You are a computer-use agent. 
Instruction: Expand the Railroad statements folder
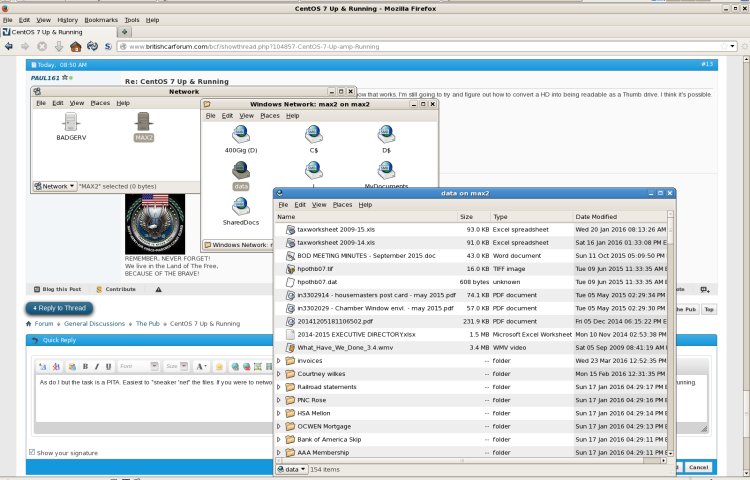(279, 387)
